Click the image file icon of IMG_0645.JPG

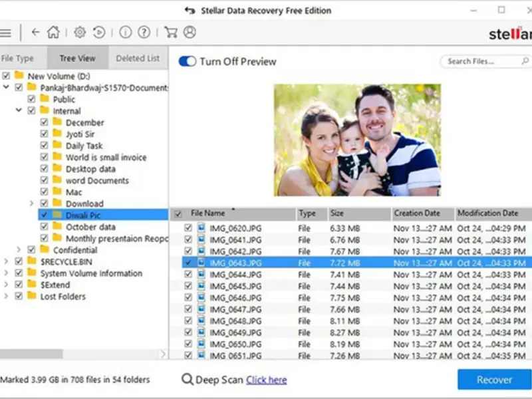tap(201, 286)
